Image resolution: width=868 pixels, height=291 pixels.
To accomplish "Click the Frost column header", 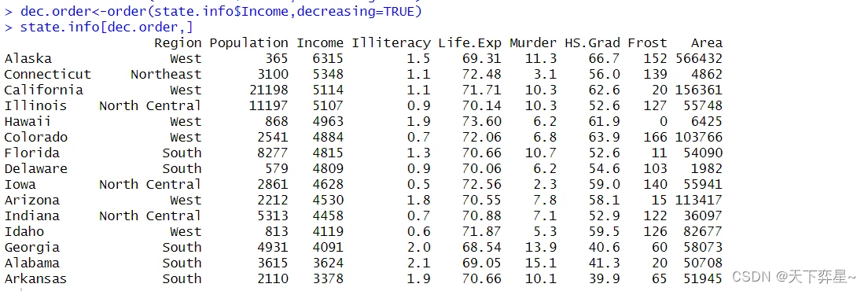I will coord(648,43).
